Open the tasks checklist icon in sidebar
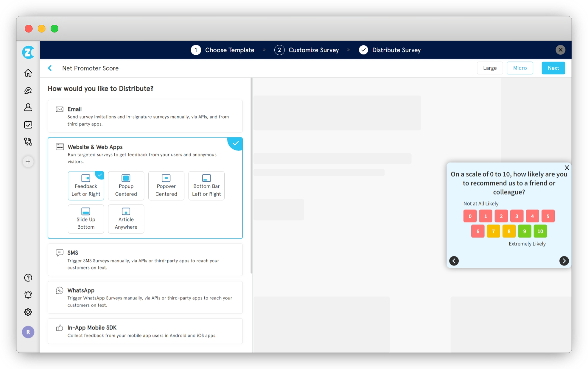This screenshot has height=369, width=588. [28, 125]
